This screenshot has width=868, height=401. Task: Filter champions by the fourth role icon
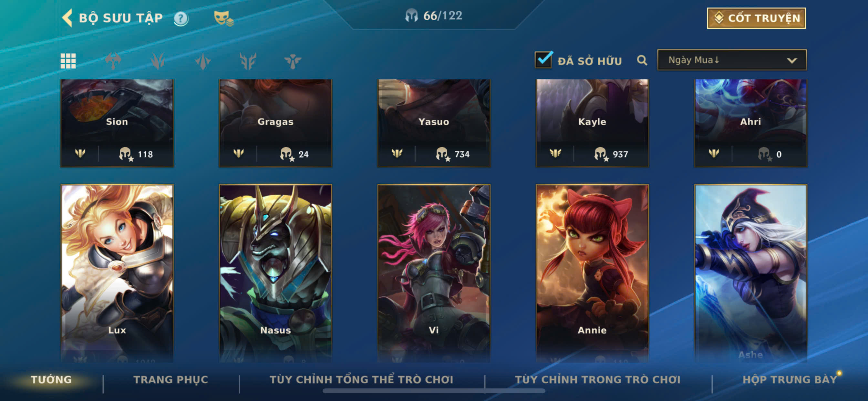click(248, 61)
